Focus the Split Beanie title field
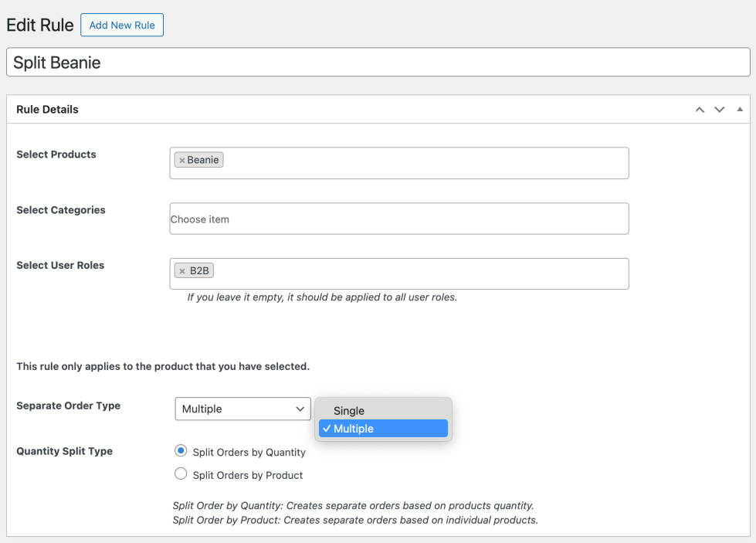 (378, 63)
